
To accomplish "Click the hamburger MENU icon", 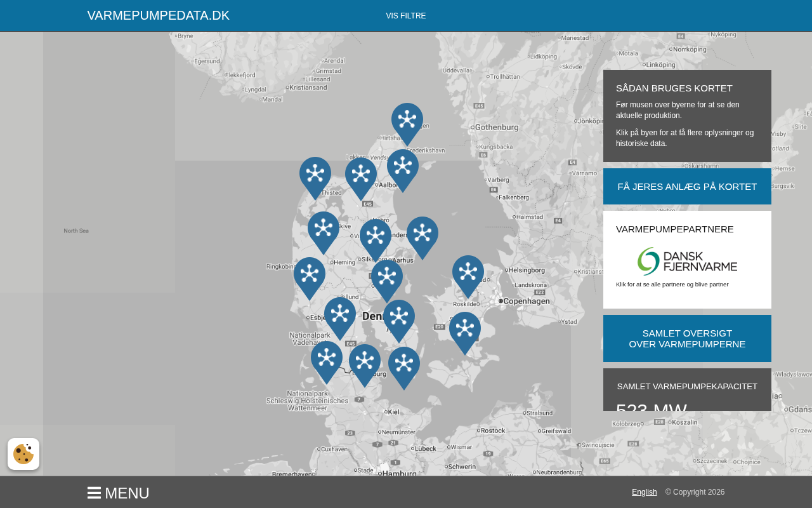I will [x=94, y=493].
